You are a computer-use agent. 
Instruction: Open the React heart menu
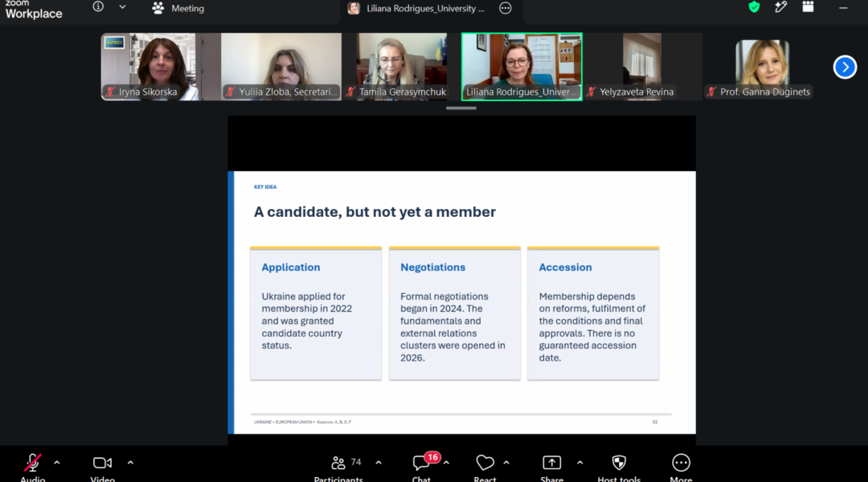coord(485,467)
